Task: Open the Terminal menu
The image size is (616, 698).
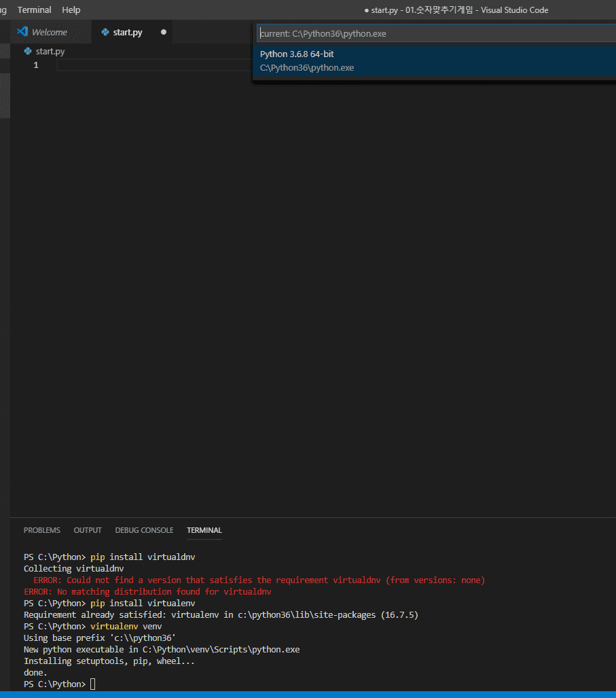Action: coord(34,10)
